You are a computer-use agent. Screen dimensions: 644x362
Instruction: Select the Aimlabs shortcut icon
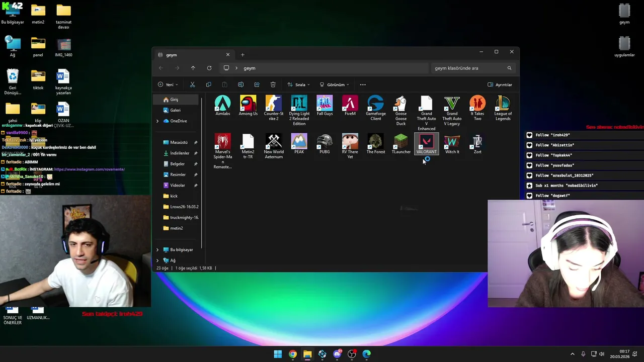[223, 106]
